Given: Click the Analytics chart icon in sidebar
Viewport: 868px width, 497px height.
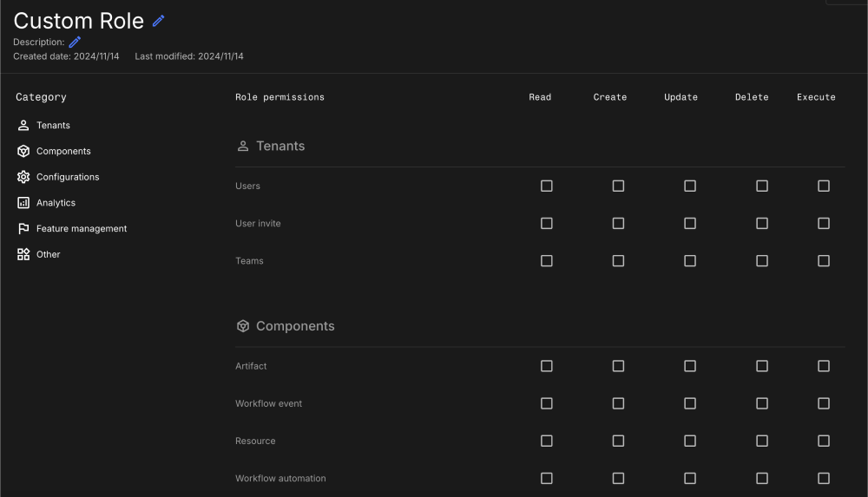Looking at the screenshot, I should coord(23,203).
